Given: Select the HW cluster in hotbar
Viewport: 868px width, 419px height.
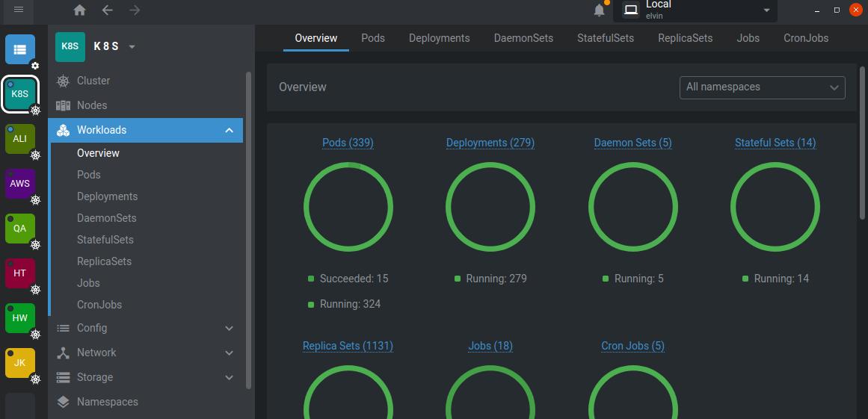Looking at the screenshot, I should (20, 318).
